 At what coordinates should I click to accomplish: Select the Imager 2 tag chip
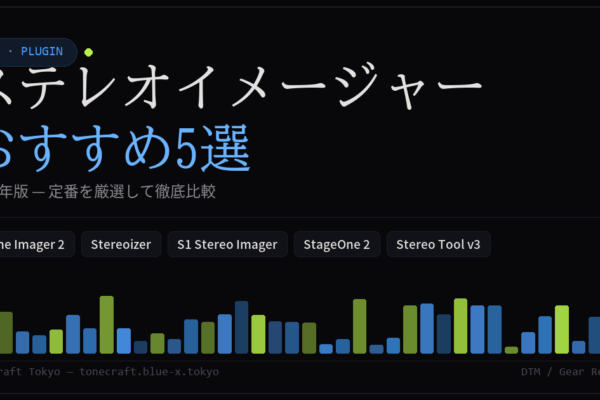point(37,244)
